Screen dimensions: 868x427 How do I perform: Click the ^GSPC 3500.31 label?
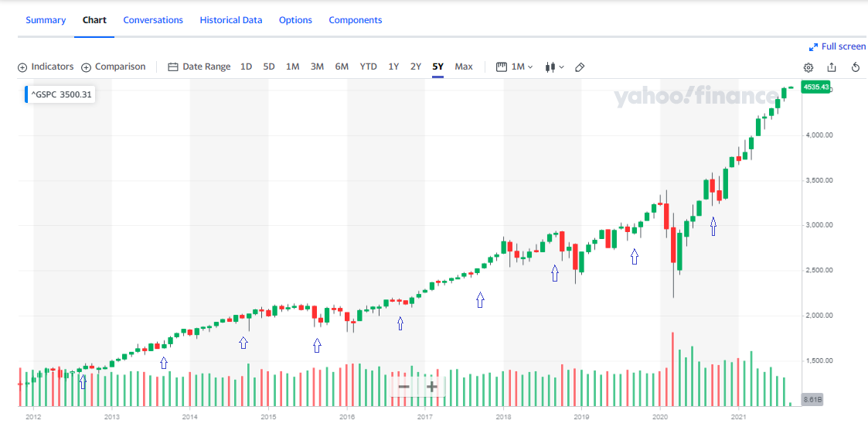[x=60, y=95]
